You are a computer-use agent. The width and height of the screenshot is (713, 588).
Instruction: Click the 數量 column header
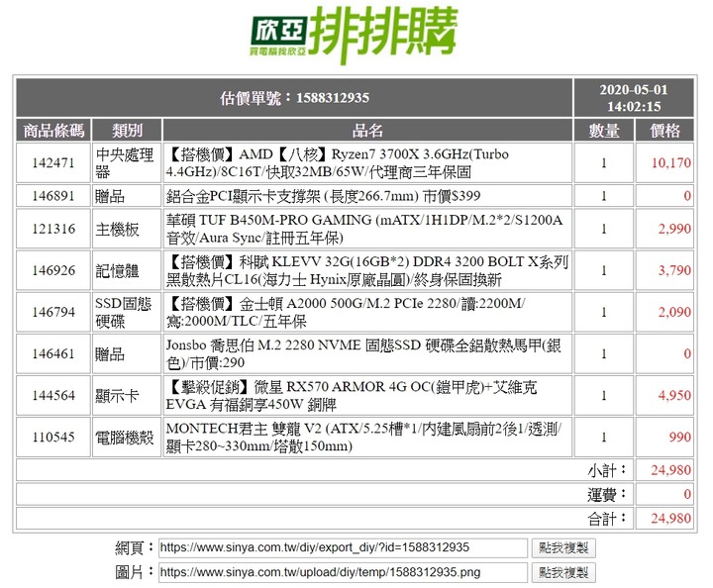tap(604, 131)
